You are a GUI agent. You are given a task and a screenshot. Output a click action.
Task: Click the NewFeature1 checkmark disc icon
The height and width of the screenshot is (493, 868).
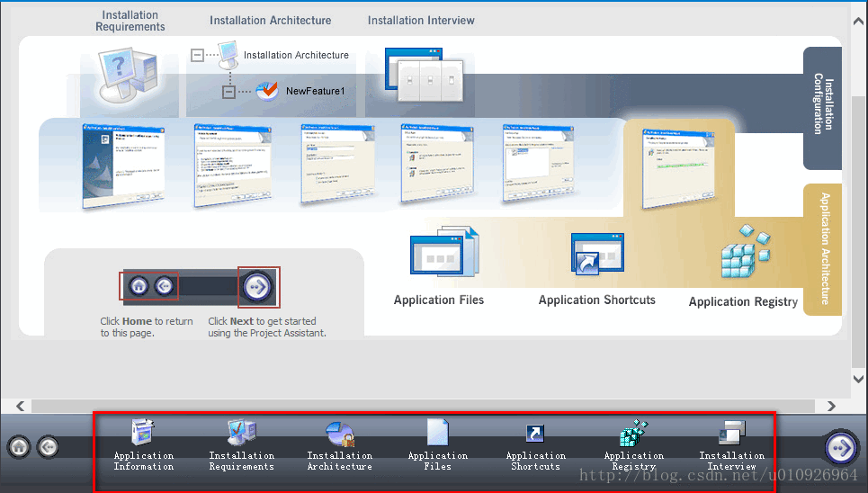[x=267, y=90]
